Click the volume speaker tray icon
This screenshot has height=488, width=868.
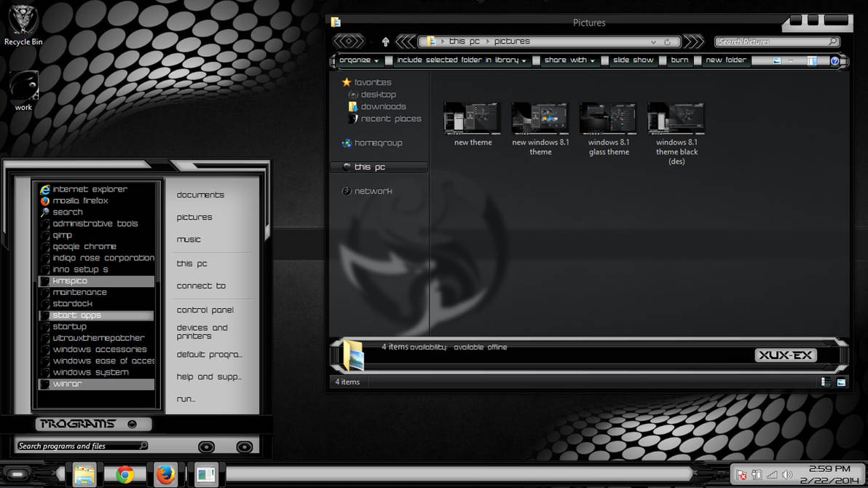pos(787,475)
